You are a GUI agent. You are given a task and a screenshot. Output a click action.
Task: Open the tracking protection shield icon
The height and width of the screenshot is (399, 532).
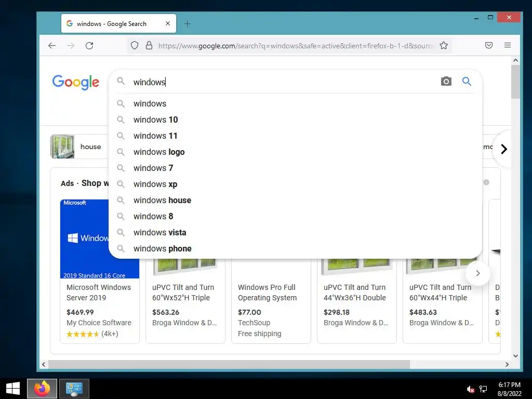135,46
